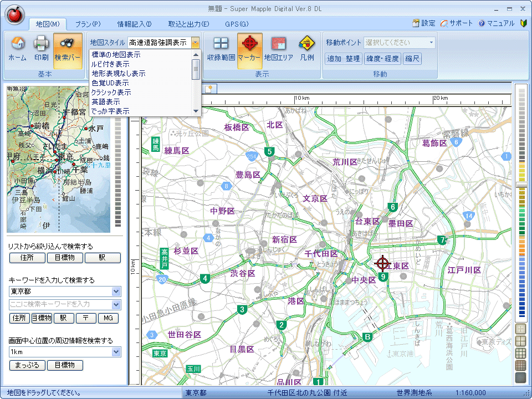Click the new map tab star icon
This screenshot has width=532, height=399.
click(209, 89)
